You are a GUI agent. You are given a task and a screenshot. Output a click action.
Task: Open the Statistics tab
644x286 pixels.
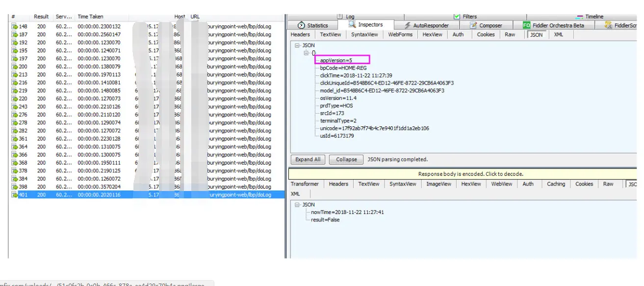tap(313, 25)
